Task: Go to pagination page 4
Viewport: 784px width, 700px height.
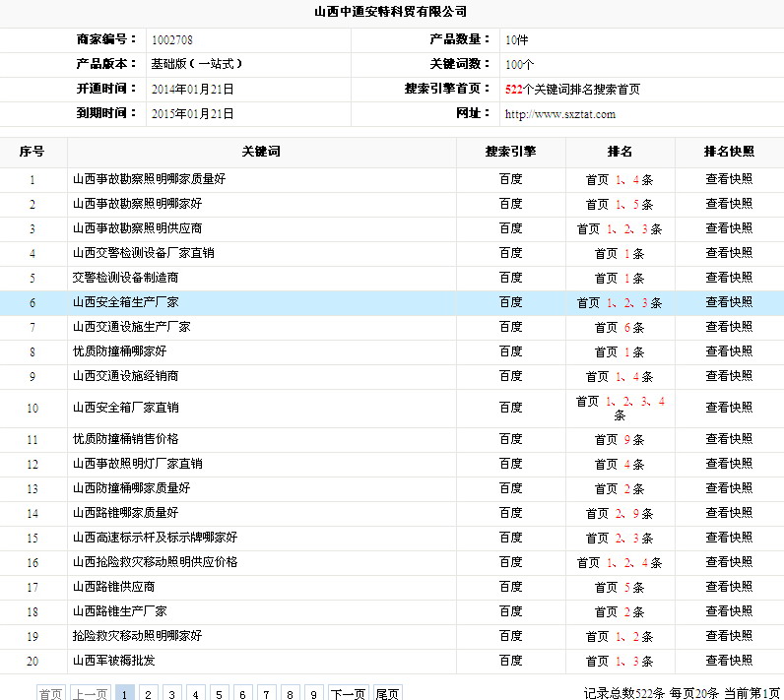Action: pos(195,693)
